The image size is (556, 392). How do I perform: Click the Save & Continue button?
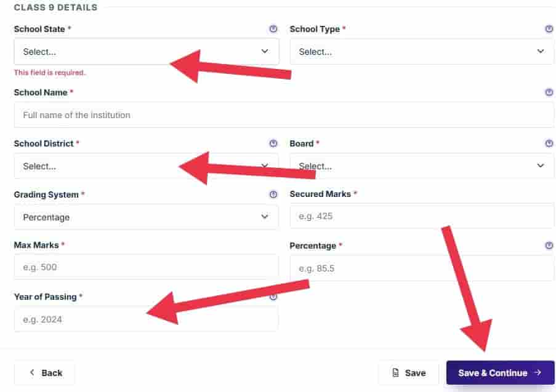point(500,372)
